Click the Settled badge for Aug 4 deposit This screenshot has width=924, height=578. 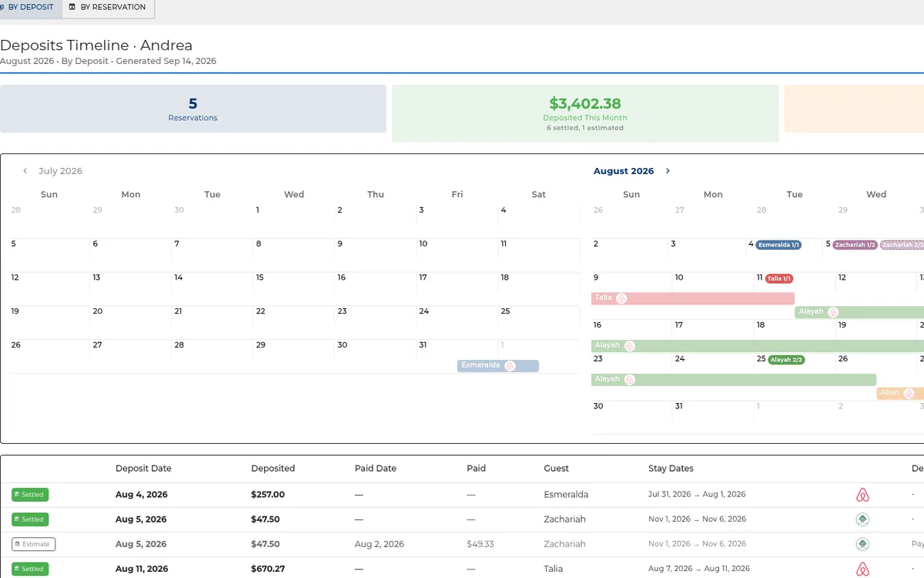(x=30, y=495)
